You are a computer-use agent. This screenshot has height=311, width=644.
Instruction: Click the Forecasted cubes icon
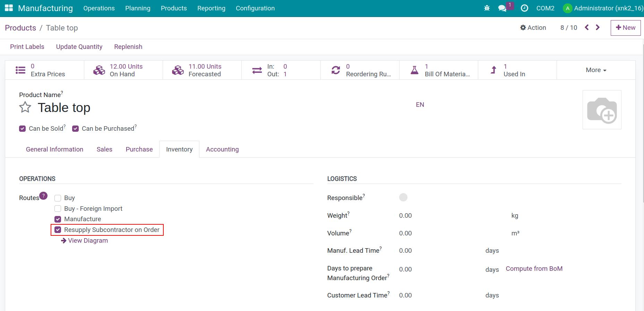pyautogui.click(x=178, y=70)
